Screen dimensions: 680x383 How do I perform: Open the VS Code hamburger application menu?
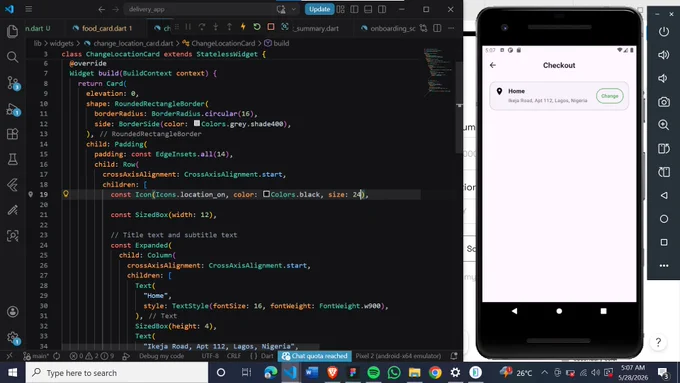pyautogui.click(x=29, y=9)
